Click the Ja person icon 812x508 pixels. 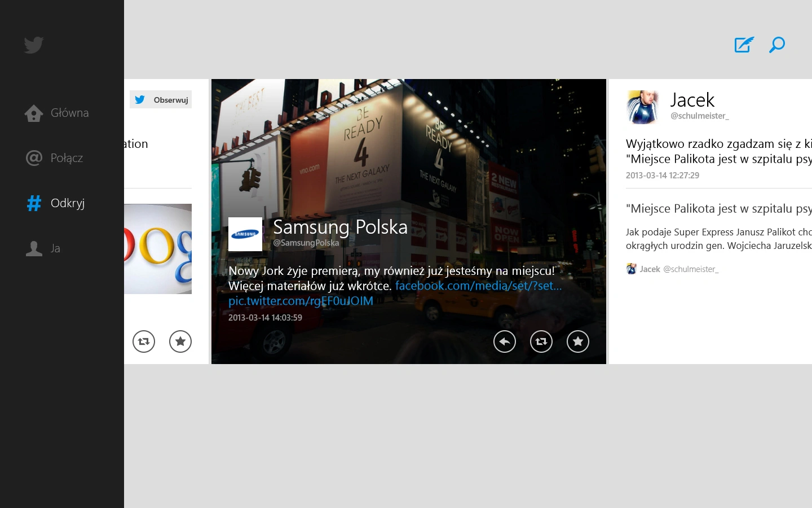(34, 248)
